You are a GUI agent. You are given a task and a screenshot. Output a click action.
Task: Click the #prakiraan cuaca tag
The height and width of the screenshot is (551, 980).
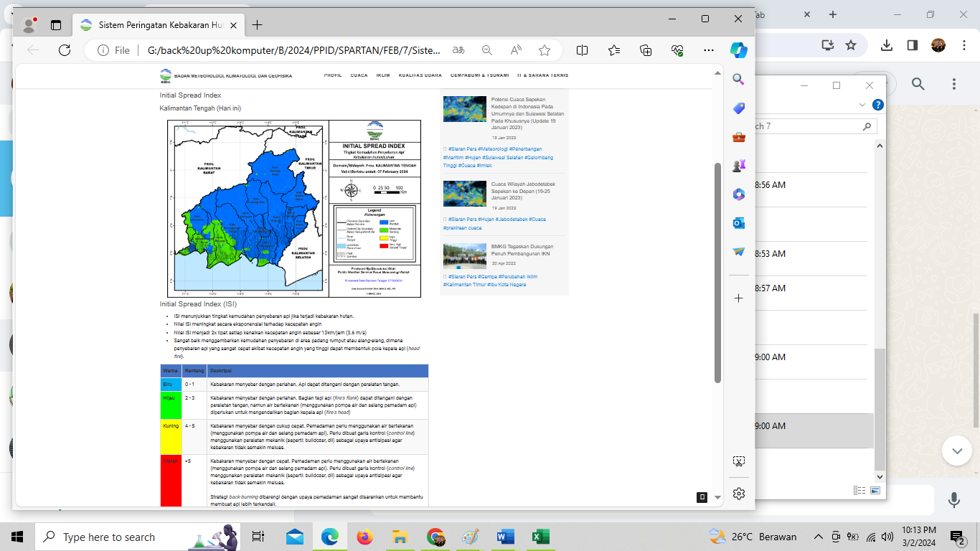463,227
